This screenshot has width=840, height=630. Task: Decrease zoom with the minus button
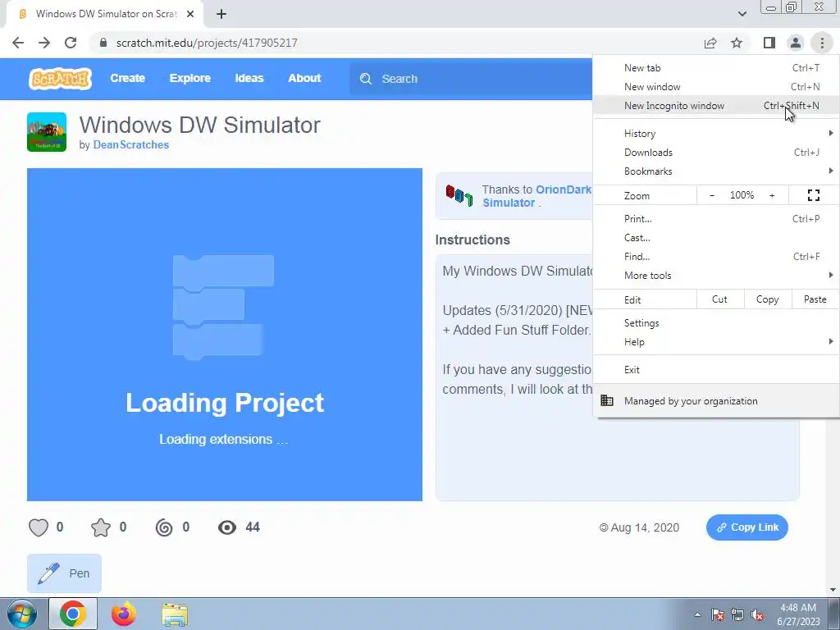pyautogui.click(x=712, y=195)
